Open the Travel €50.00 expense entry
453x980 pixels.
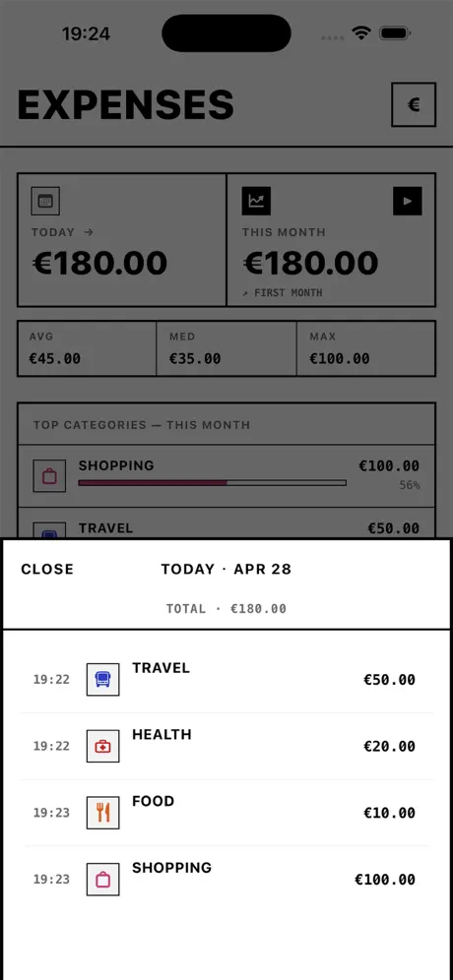point(226,679)
